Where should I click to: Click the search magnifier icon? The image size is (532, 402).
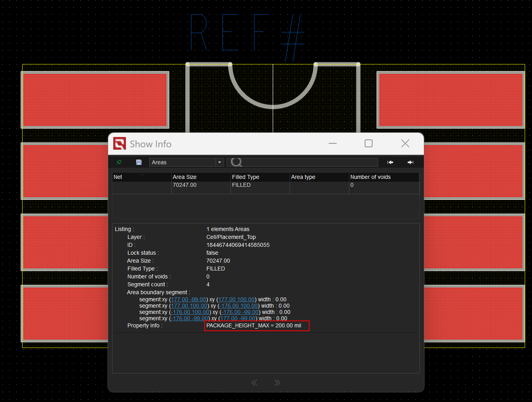(236, 162)
